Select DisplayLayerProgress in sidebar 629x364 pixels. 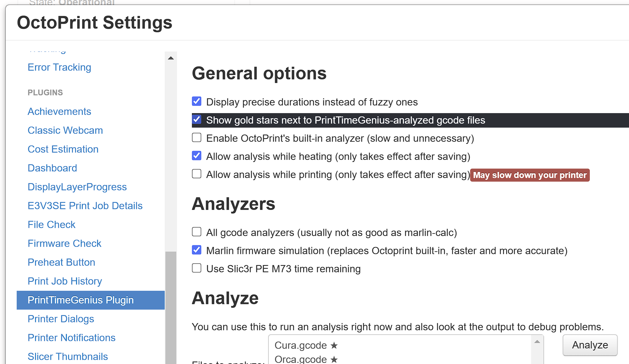(x=77, y=187)
